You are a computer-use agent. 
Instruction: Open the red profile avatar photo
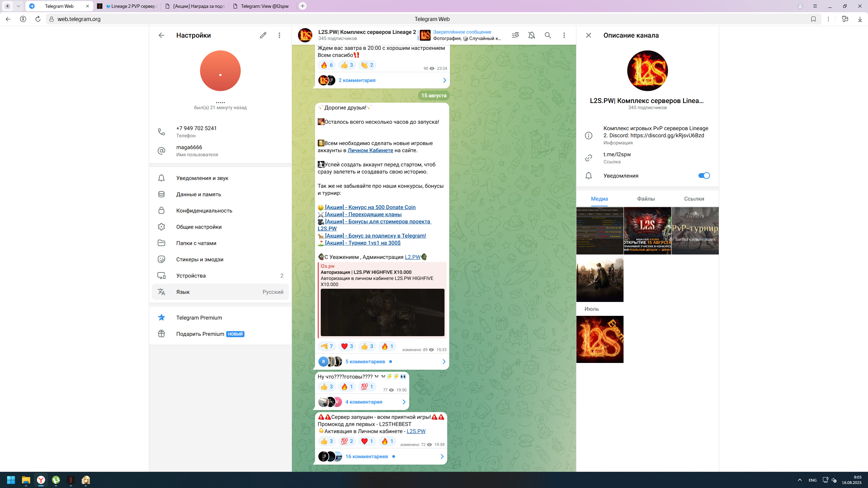click(220, 71)
